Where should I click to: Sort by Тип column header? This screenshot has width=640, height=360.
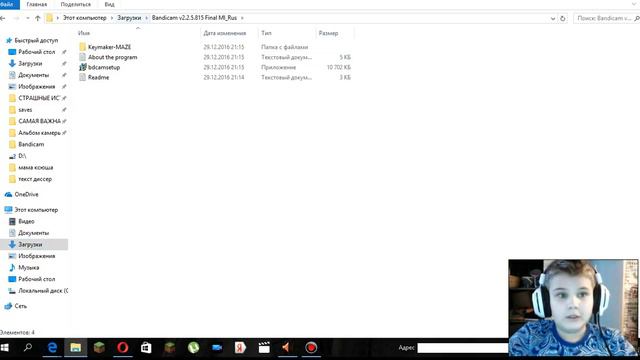click(266, 33)
